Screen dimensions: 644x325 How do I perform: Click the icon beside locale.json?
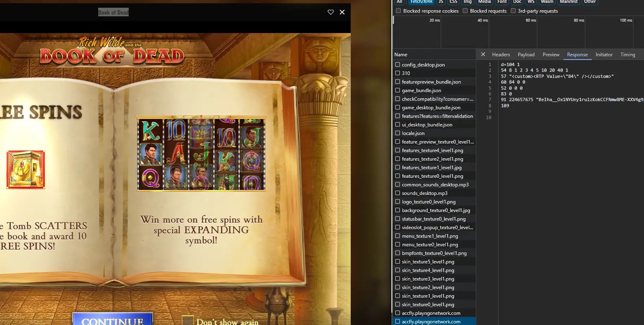(398, 133)
